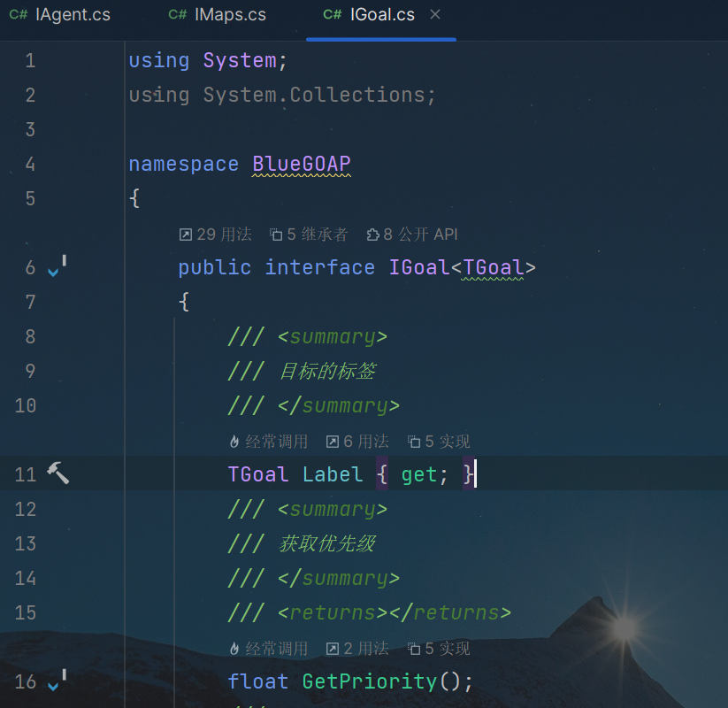Click the TGoal type parameter on line 6
This screenshot has height=708, width=728.
click(494, 267)
